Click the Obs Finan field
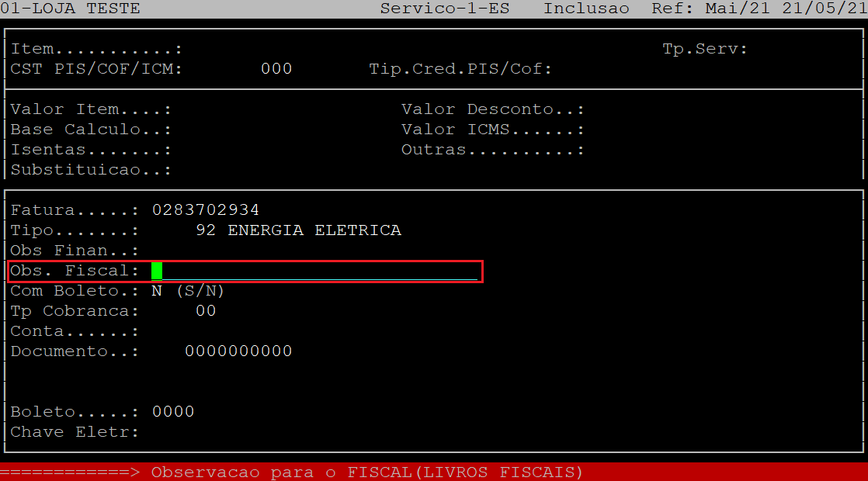Screen dimensions: 868x481 tap(233, 251)
